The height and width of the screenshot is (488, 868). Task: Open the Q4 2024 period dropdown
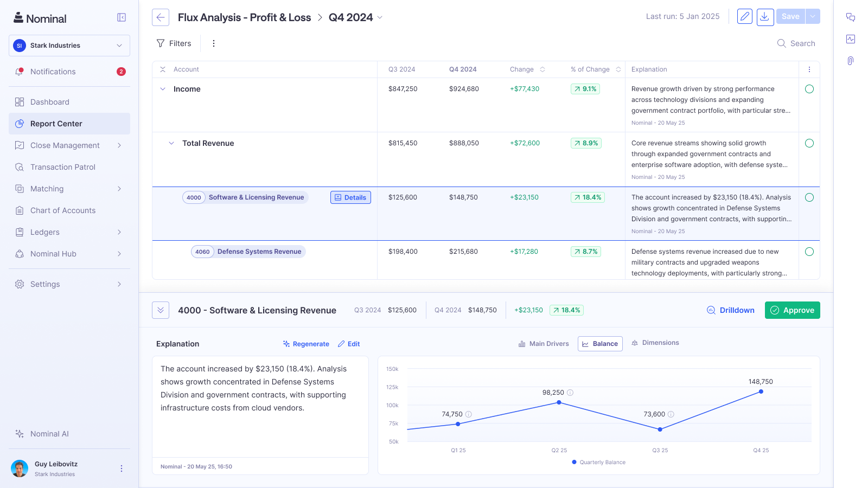[x=380, y=17]
